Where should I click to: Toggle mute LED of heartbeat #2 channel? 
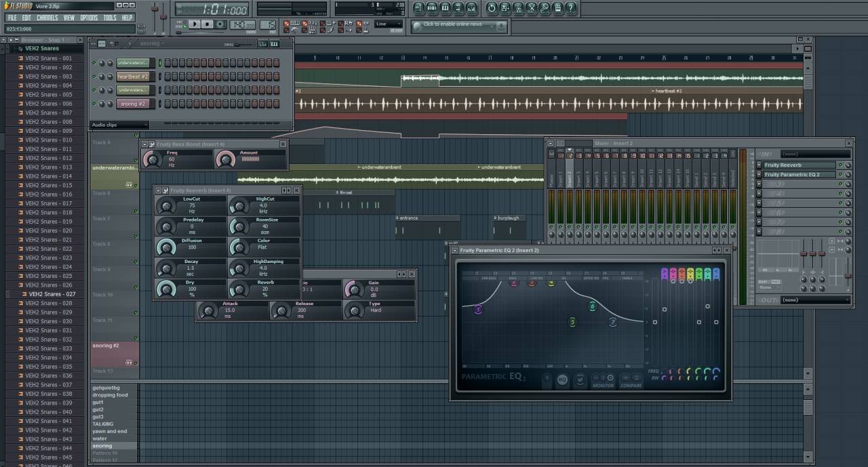(x=94, y=77)
